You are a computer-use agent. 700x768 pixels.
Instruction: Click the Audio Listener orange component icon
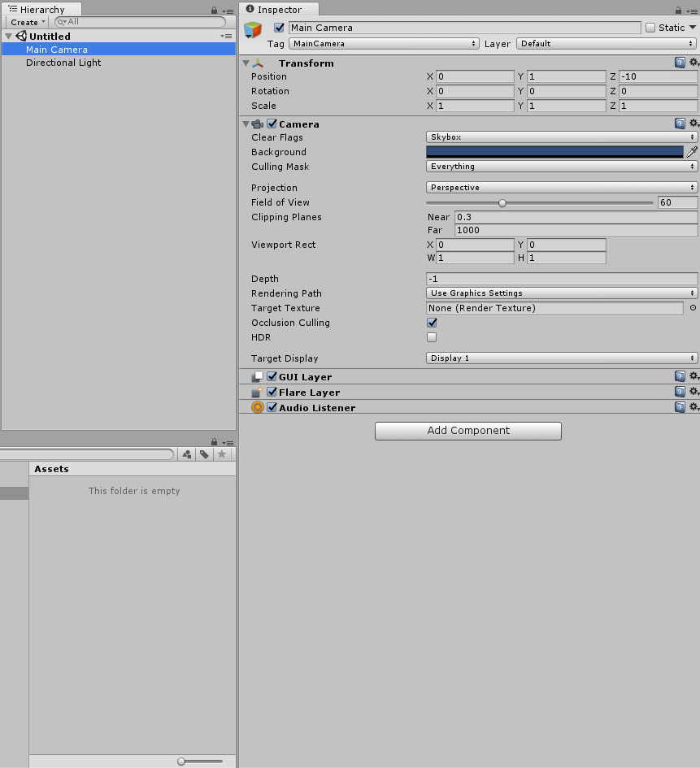click(x=257, y=407)
